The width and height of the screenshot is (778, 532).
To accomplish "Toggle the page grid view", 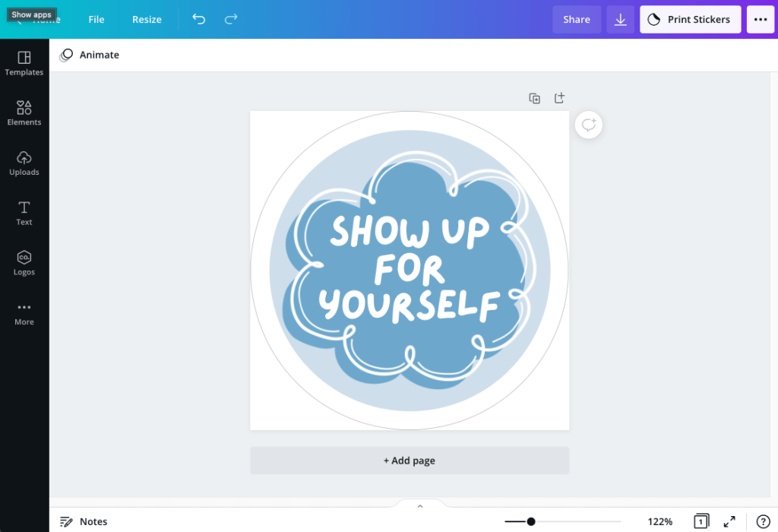I will pyautogui.click(x=701, y=521).
